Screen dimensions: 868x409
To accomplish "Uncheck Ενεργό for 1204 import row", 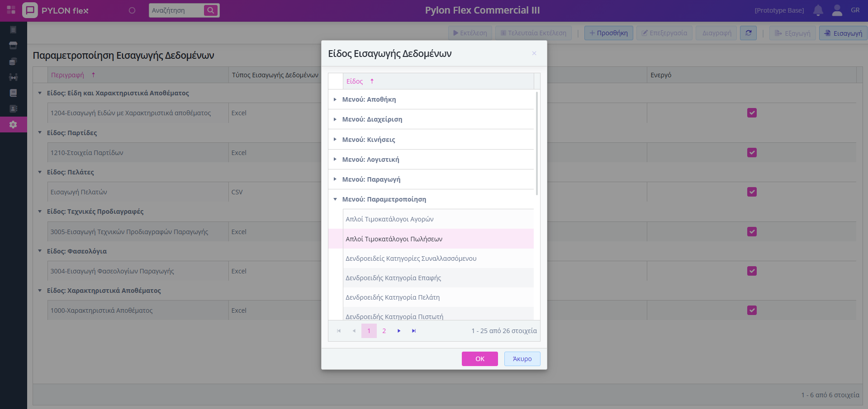I will click(x=752, y=113).
